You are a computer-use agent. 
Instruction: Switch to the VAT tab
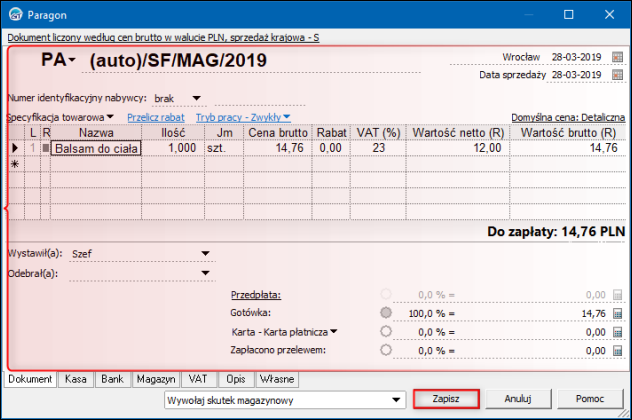tap(198, 379)
